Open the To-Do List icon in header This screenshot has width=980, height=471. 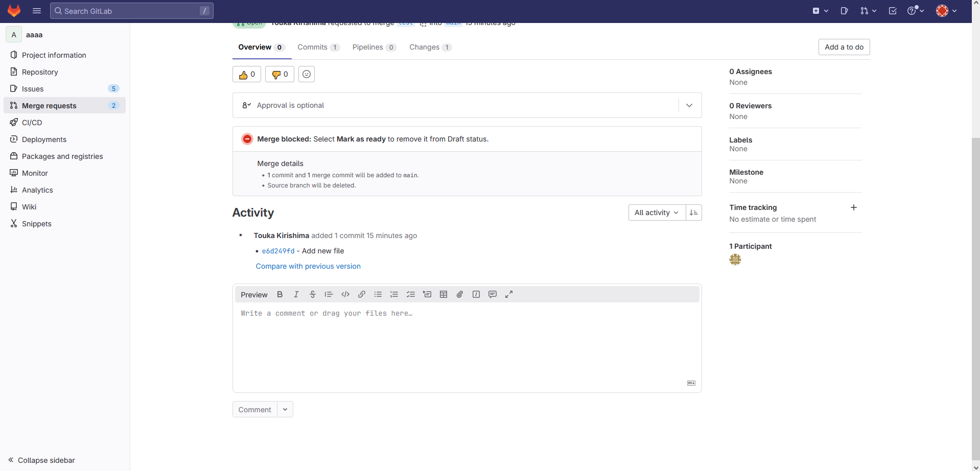(893, 11)
